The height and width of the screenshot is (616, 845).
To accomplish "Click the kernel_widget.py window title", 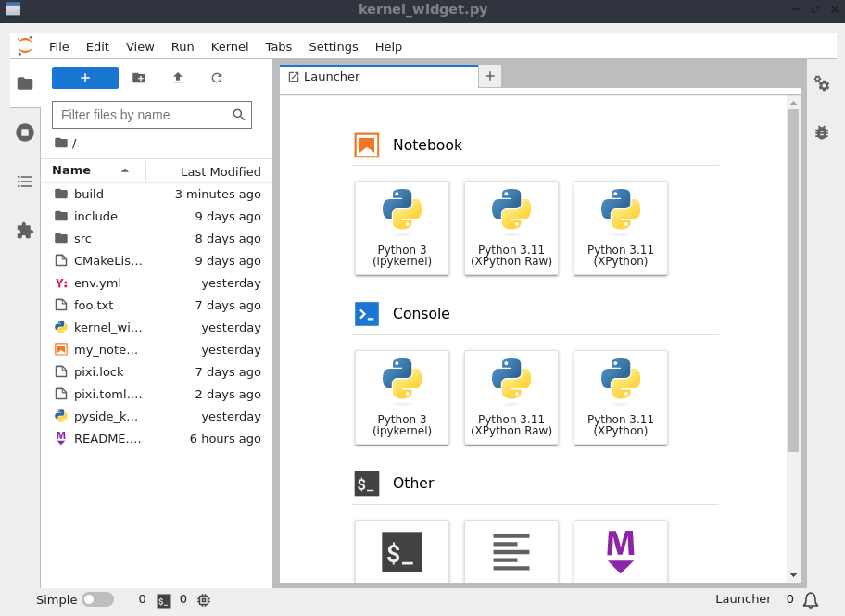I will tap(423, 9).
